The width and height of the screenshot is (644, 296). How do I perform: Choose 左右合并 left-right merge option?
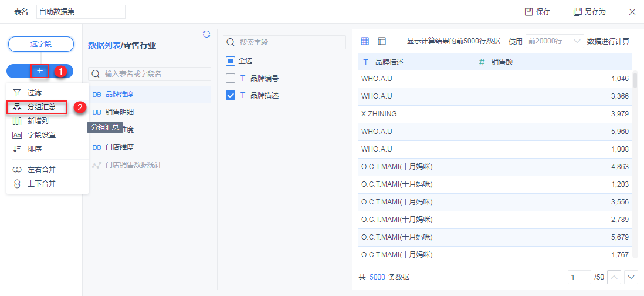(x=41, y=170)
